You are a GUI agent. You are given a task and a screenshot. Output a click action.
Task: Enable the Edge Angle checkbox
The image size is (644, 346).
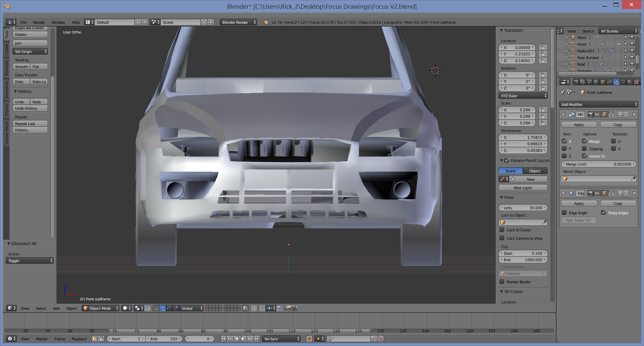564,213
